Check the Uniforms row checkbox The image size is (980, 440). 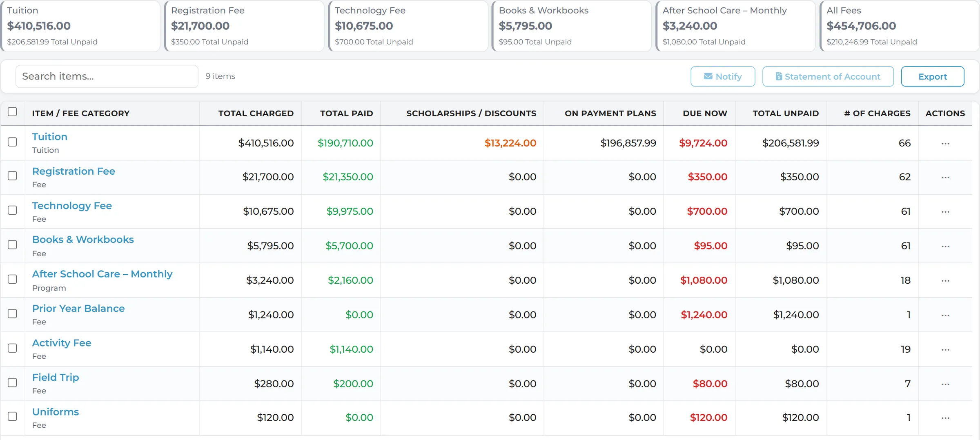[x=13, y=417]
